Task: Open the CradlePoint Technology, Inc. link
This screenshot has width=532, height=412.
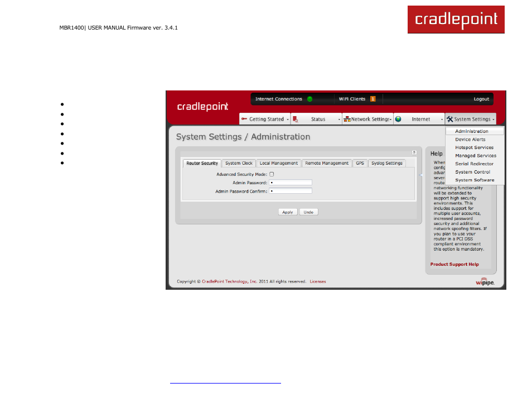Action: tap(229, 281)
